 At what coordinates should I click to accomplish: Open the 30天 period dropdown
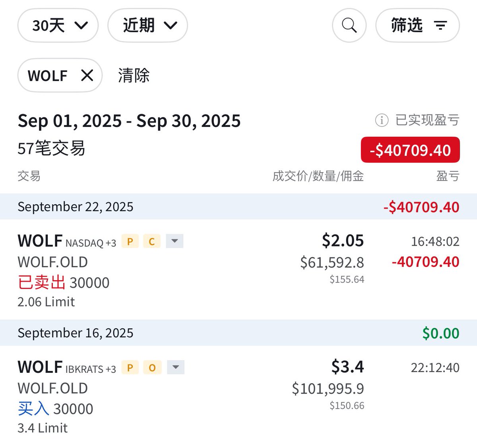tap(58, 25)
